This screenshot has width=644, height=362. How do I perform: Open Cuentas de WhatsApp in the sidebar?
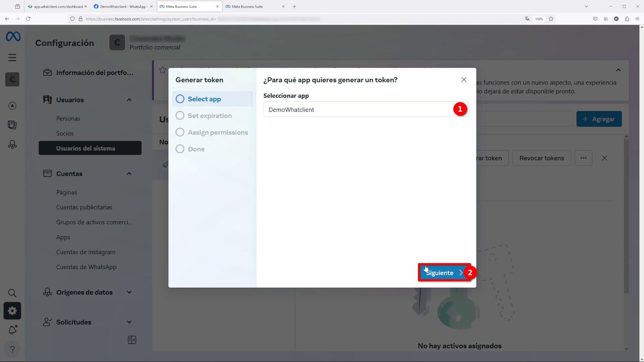(86, 267)
